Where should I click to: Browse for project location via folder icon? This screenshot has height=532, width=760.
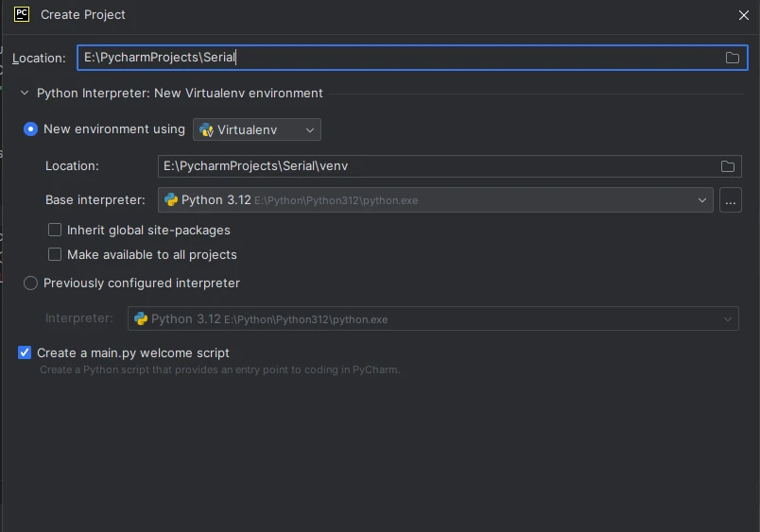tap(732, 58)
